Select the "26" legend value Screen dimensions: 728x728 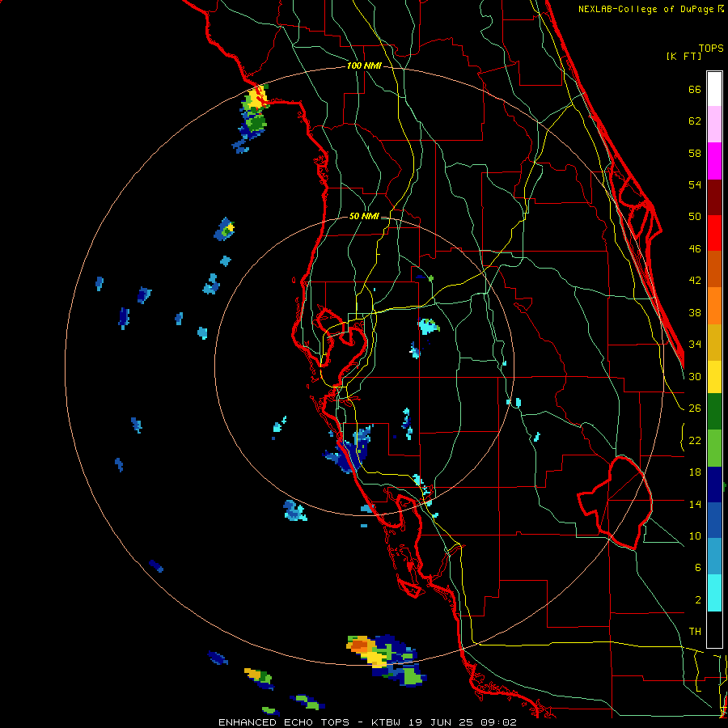[x=695, y=408]
